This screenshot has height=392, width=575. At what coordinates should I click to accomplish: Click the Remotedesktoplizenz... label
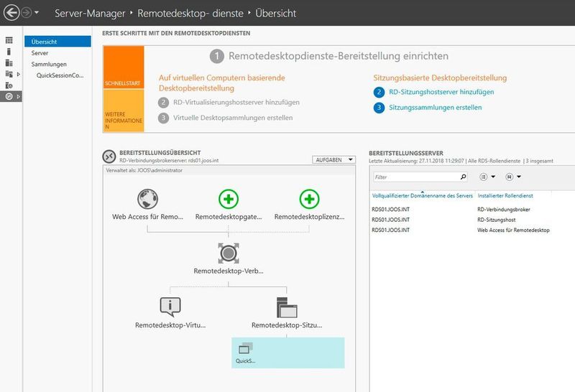(x=309, y=217)
